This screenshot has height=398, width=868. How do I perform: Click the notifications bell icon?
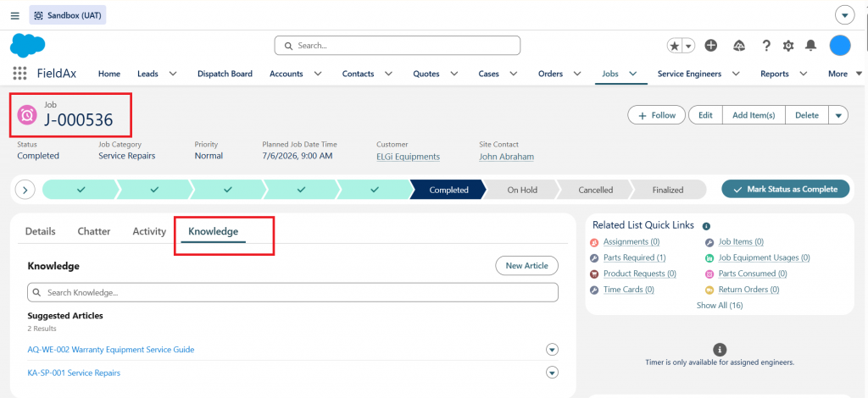[810, 46]
